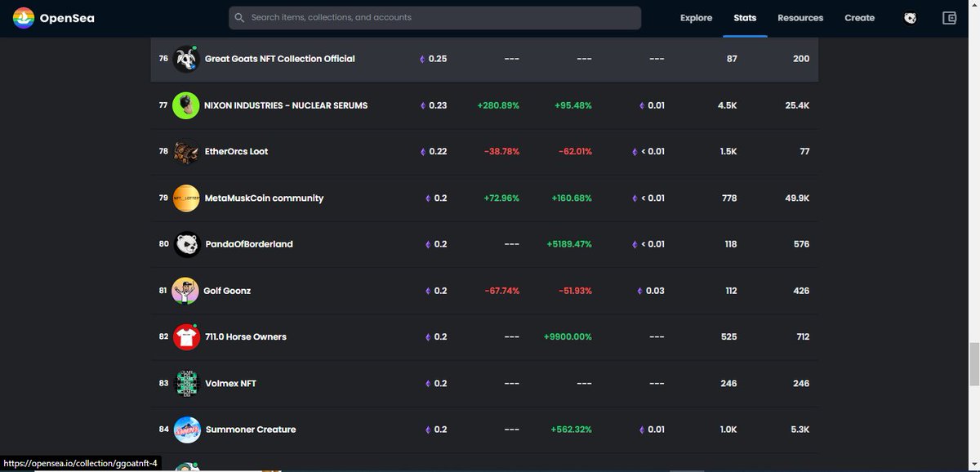
Task: Open Summoner Creature avatar image
Action: point(187,430)
